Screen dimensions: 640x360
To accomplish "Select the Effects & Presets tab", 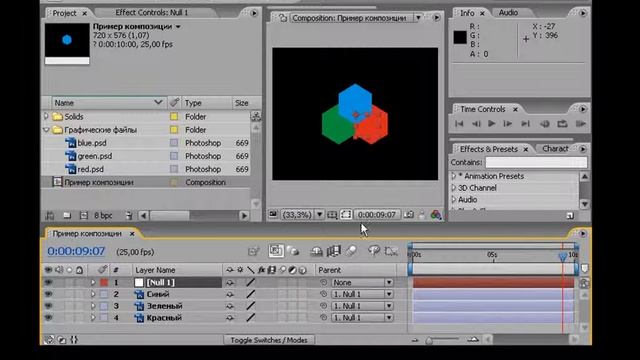I will (489, 149).
